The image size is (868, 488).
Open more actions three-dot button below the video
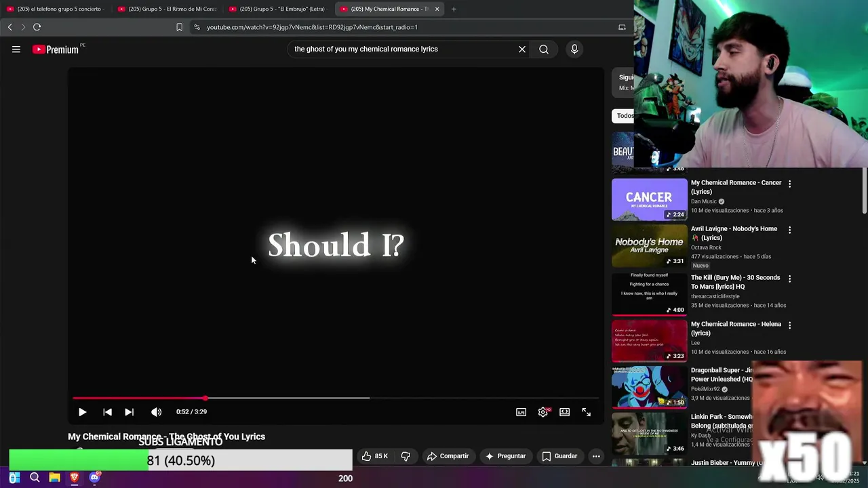click(x=596, y=456)
